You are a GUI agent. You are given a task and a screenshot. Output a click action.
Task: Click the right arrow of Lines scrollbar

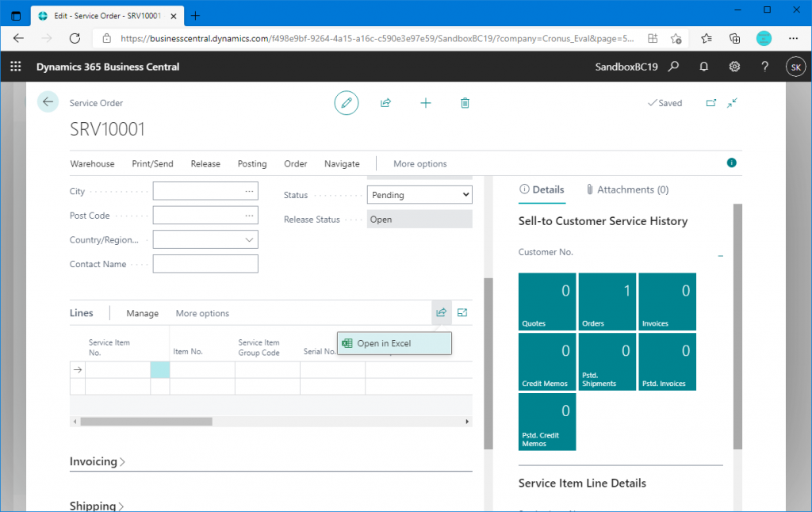pyautogui.click(x=467, y=422)
